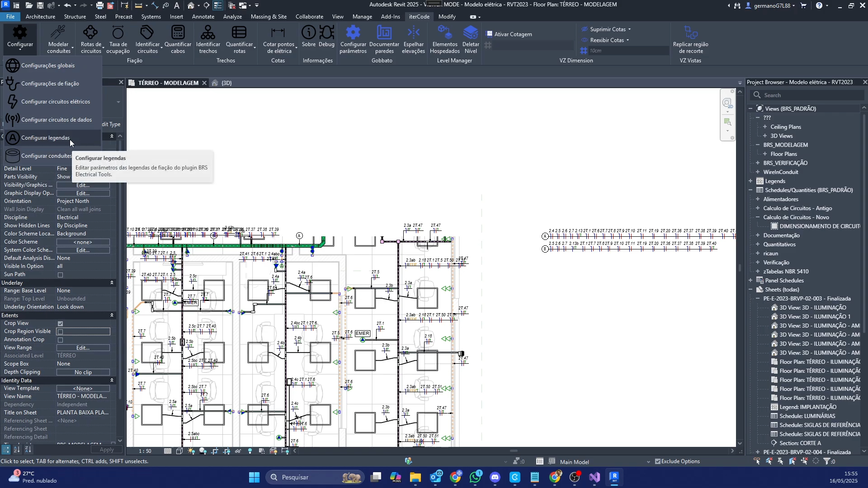The height and width of the screenshot is (488, 868).
Task: Open the Annotate ribbon tab
Action: [x=203, y=17]
